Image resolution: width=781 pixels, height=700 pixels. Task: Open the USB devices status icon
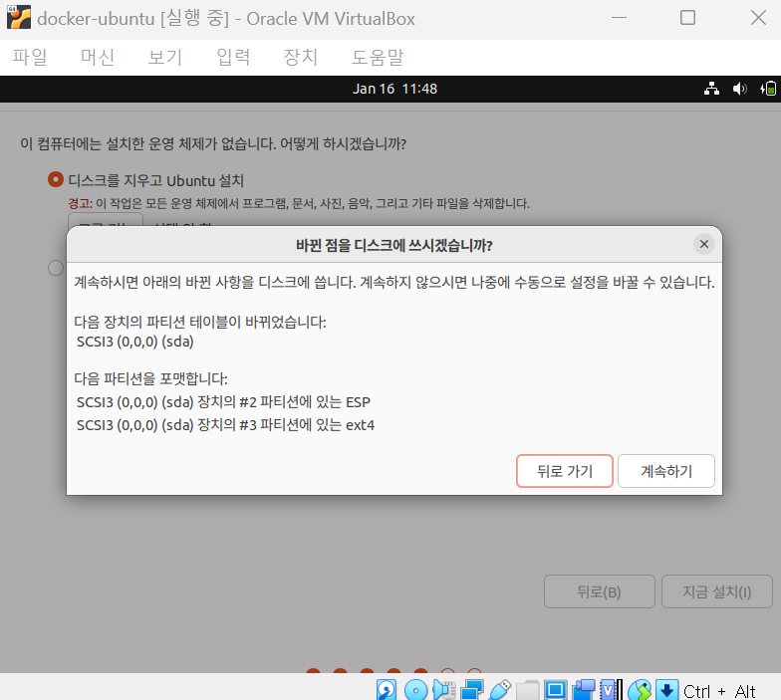[x=500, y=690]
